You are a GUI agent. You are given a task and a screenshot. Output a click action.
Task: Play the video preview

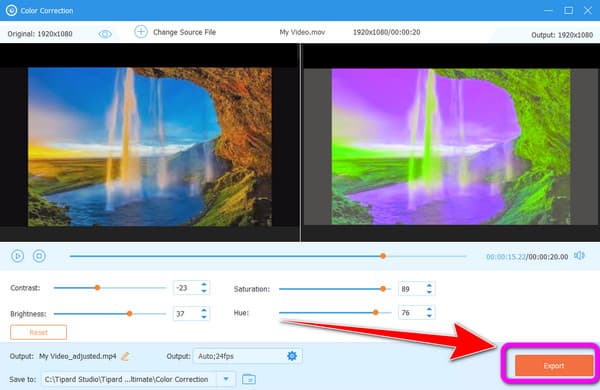(x=18, y=256)
